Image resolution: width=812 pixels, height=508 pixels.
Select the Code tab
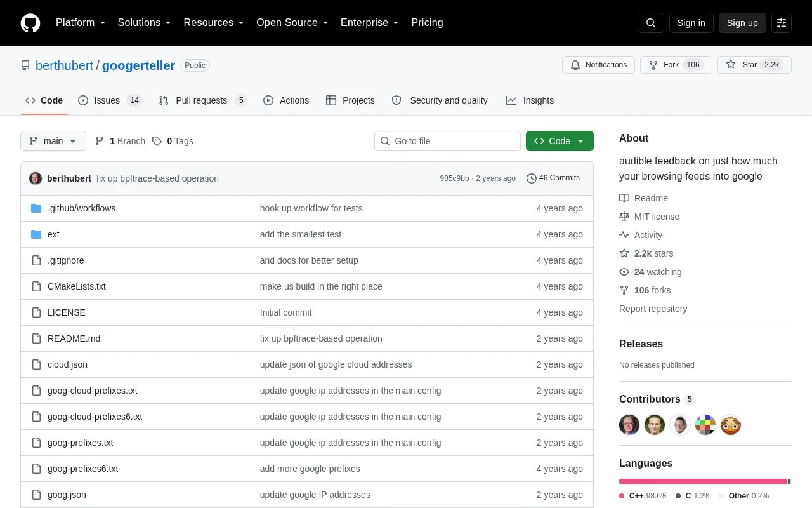pyautogui.click(x=44, y=100)
